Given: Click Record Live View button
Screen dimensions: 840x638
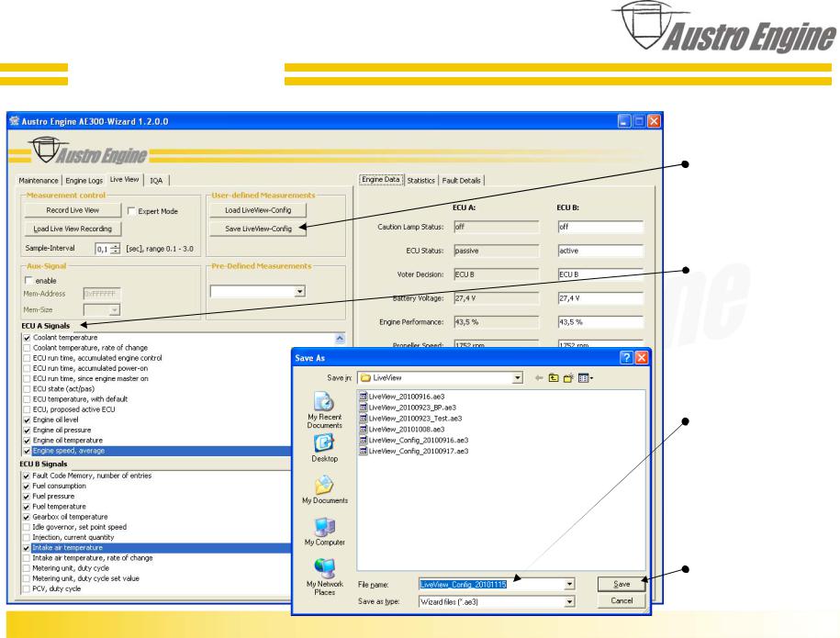Looking at the screenshot, I should click(73, 210).
